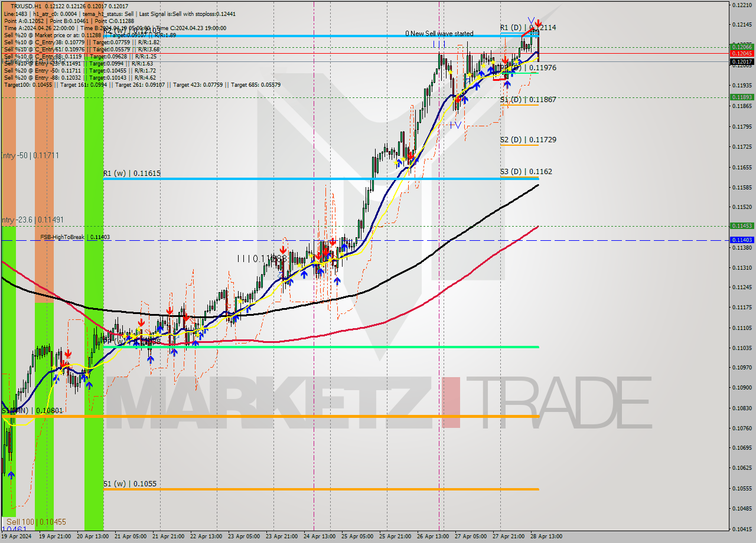The width and height of the screenshot is (756, 543).
Task: Click the red sell arrow above latest candle
Action: [537, 25]
